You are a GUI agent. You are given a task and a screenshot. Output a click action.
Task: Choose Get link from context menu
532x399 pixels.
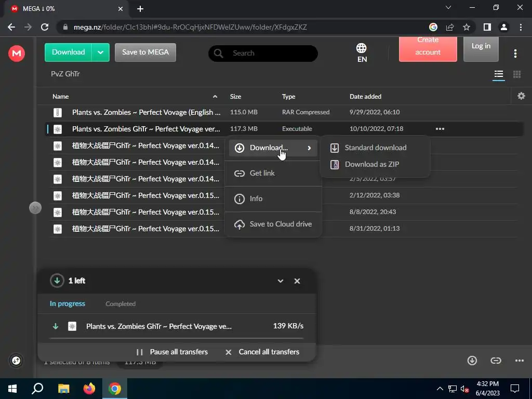(273, 173)
